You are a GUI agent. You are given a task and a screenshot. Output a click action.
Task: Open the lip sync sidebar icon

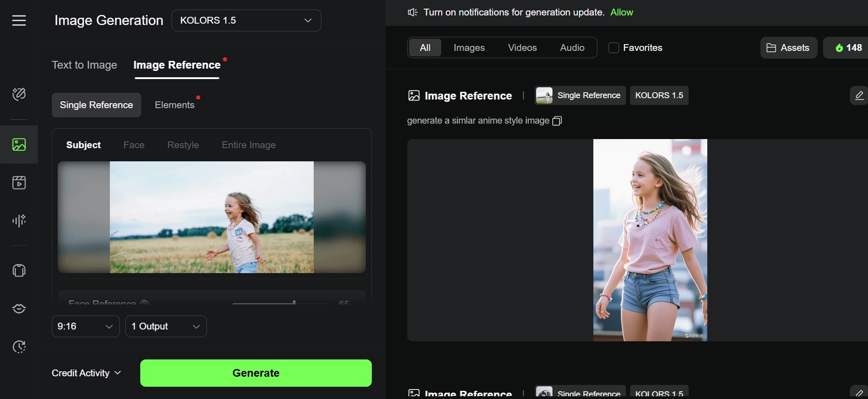point(19,309)
